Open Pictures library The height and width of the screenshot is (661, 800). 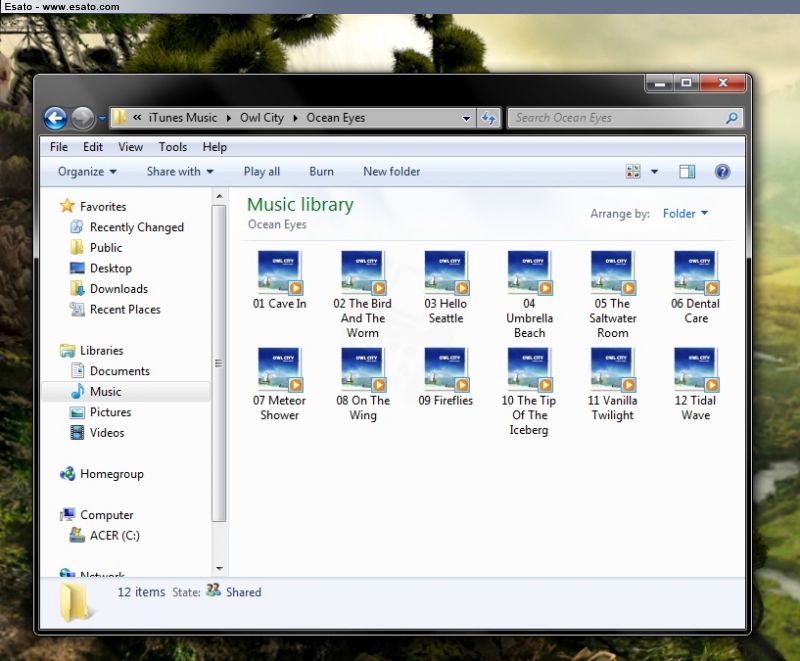tap(110, 412)
